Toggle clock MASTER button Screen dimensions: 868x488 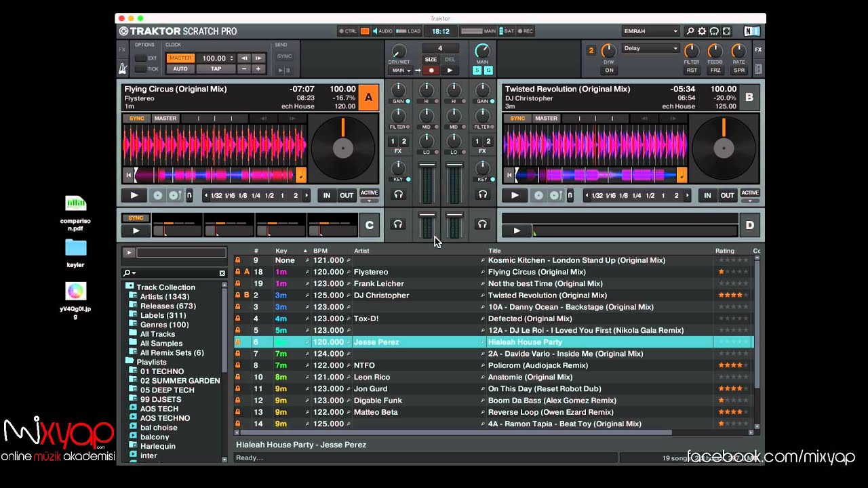(180, 58)
